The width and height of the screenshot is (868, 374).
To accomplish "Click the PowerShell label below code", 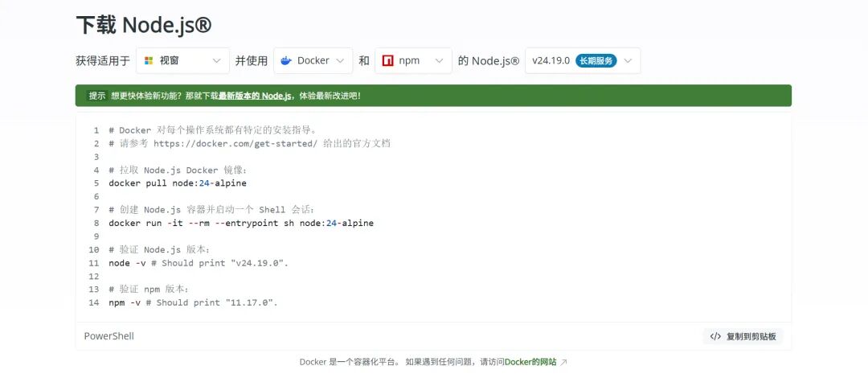I will [109, 336].
